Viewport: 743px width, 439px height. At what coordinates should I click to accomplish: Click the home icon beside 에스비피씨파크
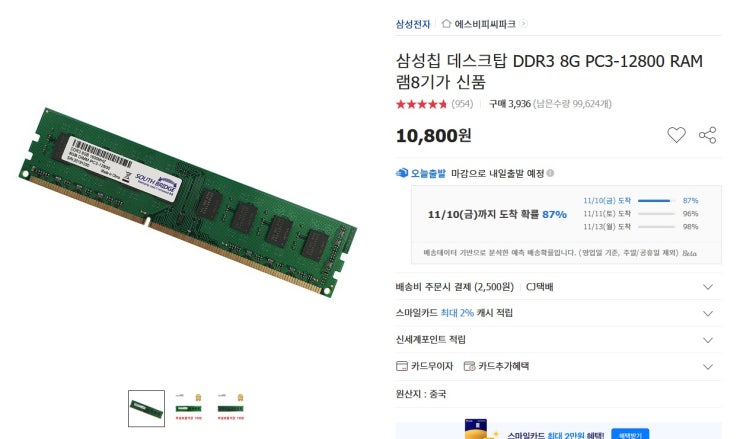446,24
